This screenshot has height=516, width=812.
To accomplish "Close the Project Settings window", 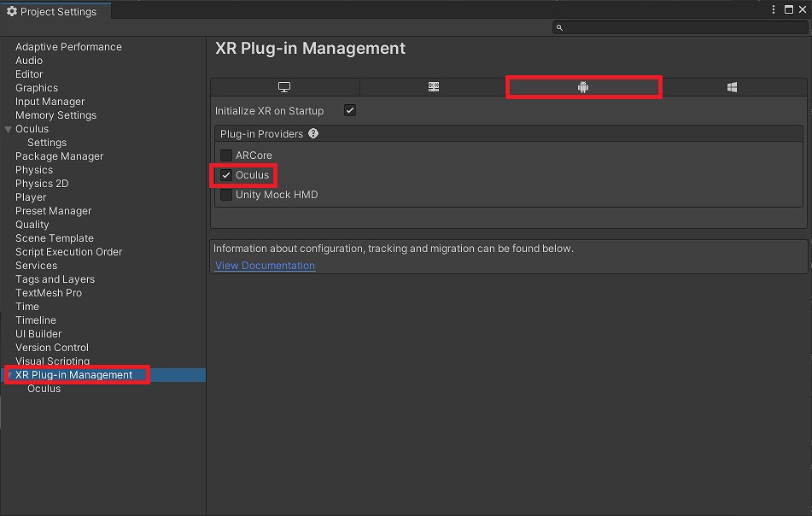I will click(803, 9).
